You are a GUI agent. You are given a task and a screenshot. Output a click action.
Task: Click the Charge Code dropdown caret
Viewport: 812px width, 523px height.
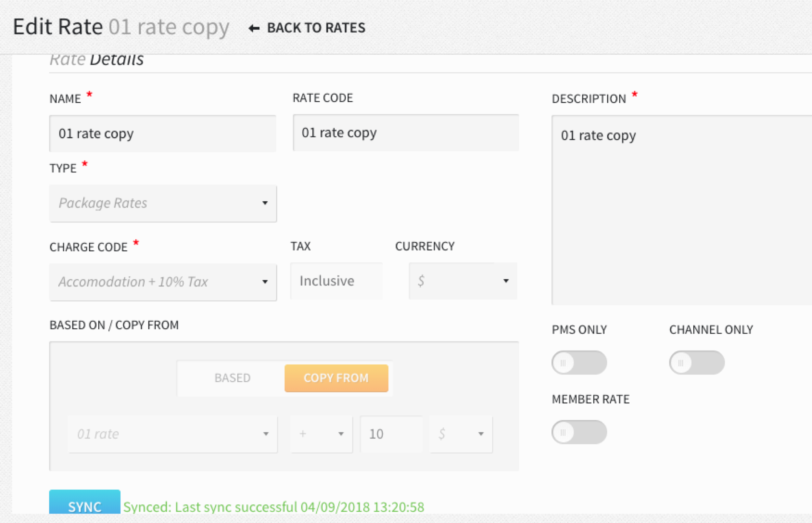point(265,282)
